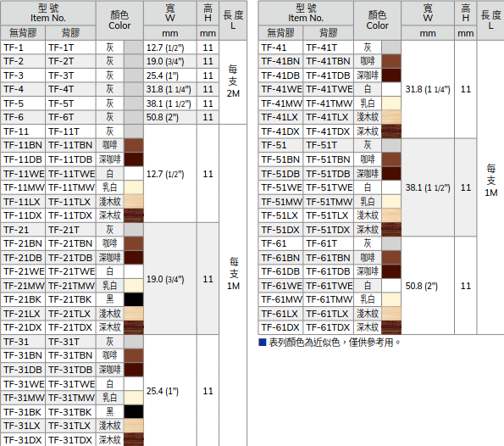Click the gray swatch for TF-1
Screen dimensions: 504x446
[x=134, y=47]
